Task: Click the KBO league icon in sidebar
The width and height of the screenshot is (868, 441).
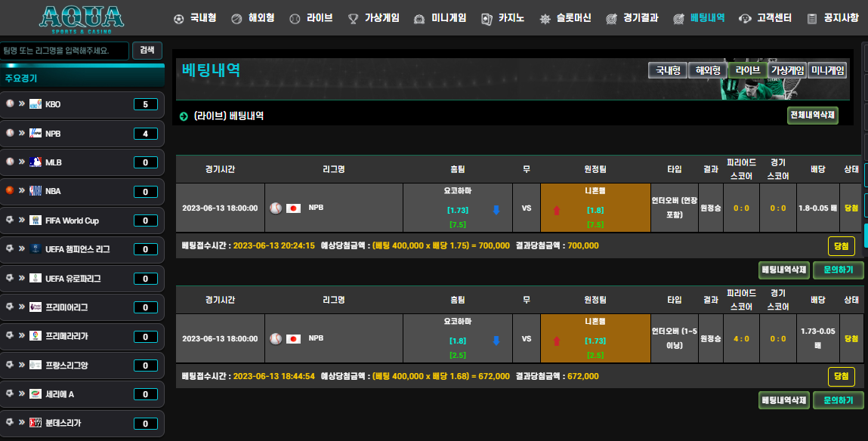Action: pos(35,104)
